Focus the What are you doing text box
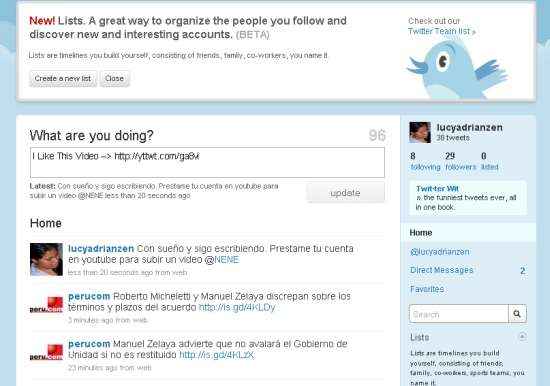This screenshot has height=386, width=550. [207, 162]
